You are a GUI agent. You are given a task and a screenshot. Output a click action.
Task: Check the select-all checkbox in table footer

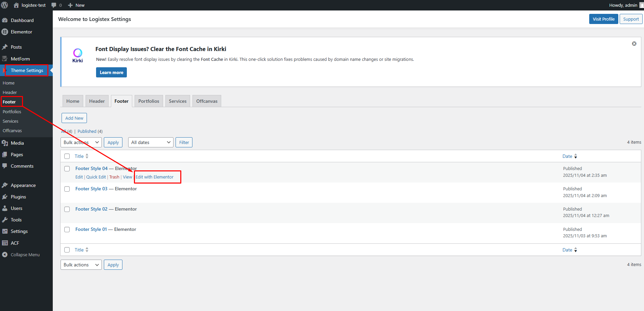point(67,250)
